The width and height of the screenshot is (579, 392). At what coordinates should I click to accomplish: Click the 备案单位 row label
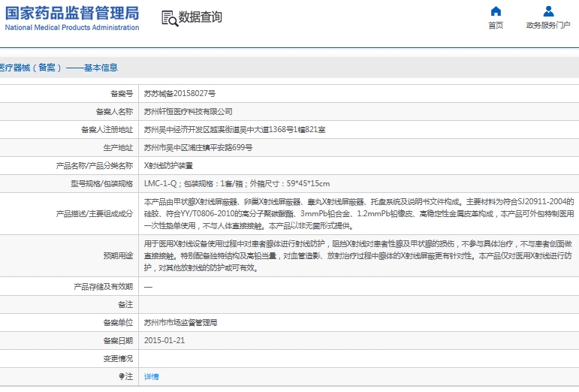[x=118, y=323]
